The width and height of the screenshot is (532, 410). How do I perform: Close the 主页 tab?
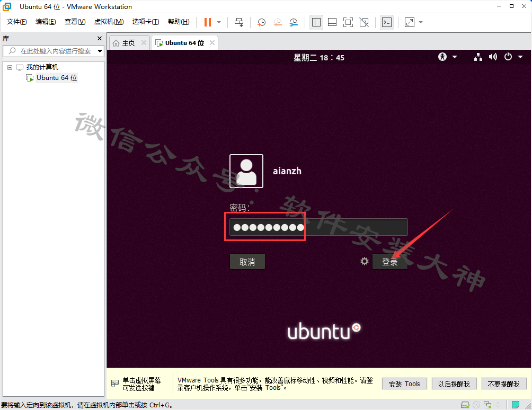144,43
